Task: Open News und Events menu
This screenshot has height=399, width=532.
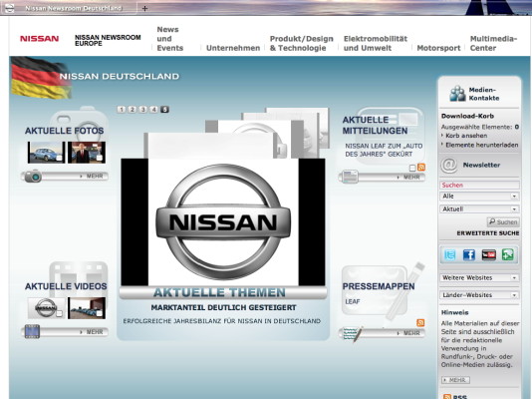Action: click(x=170, y=39)
